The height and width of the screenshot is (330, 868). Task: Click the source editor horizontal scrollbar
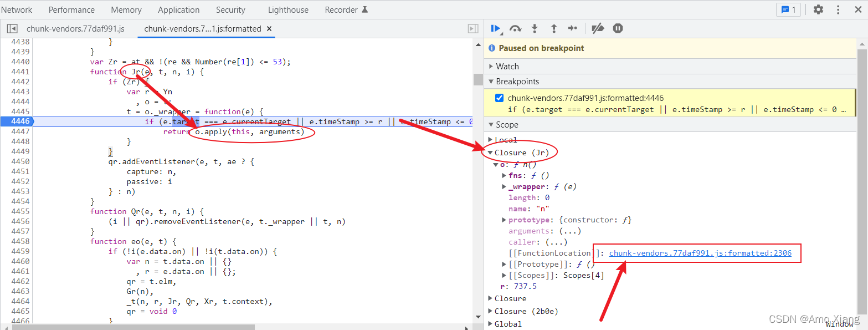point(133,327)
